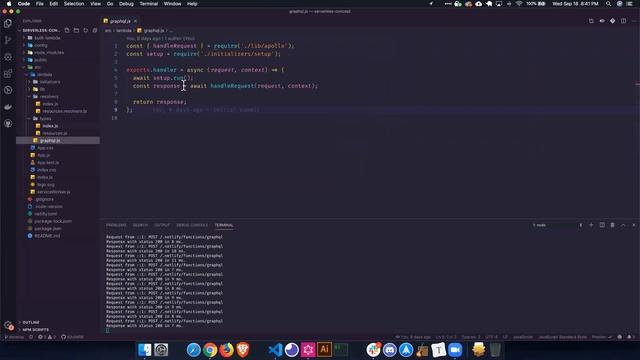
Task: Open the Debug menu
Action: pos(126,4)
